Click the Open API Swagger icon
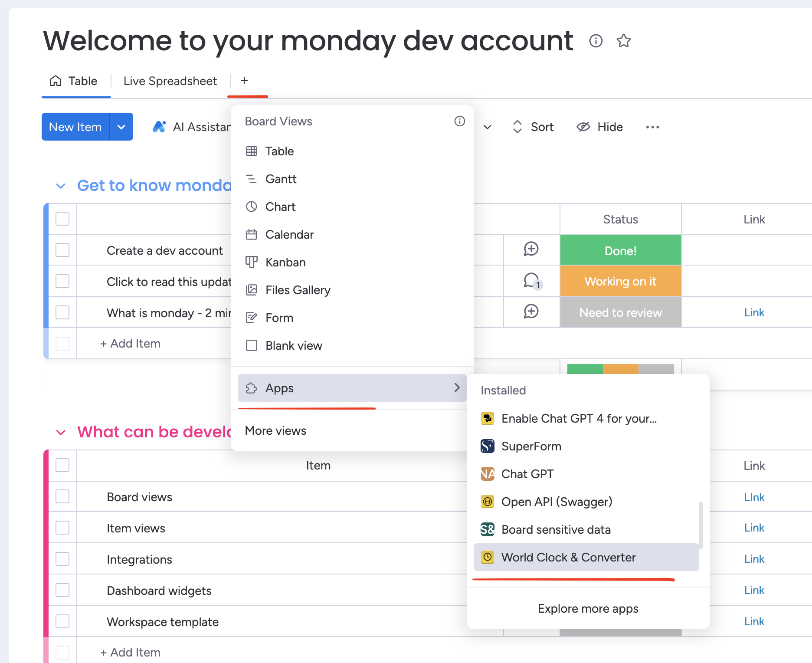 tap(488, 502)
